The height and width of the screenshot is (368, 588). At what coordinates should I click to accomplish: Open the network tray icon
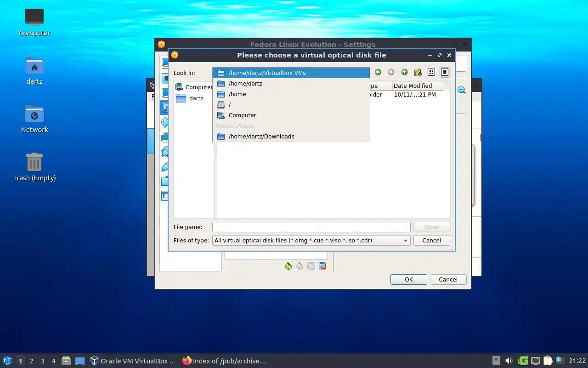click(535, 361)
